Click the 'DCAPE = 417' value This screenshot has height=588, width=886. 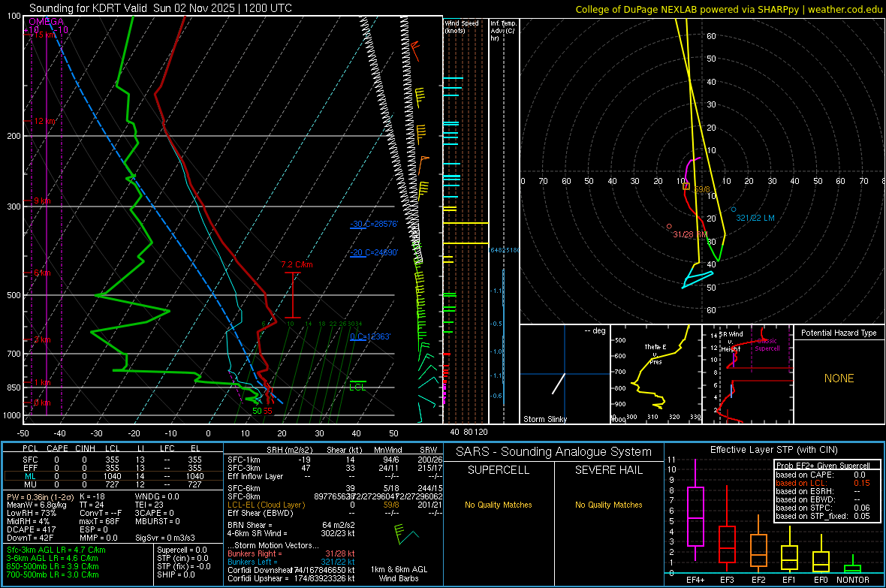[x=31, y=529]
